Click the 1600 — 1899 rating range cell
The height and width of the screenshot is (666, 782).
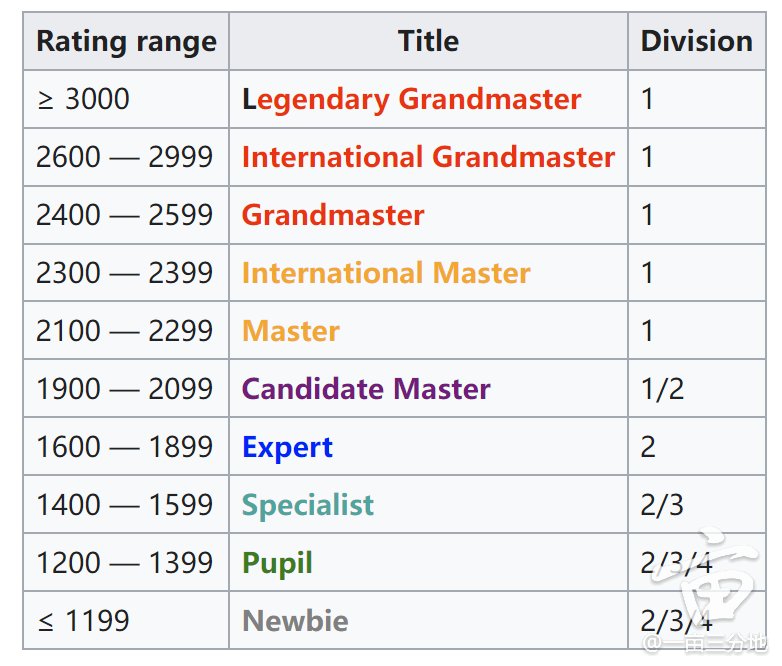pyautogui.click(x=126, y=446)
